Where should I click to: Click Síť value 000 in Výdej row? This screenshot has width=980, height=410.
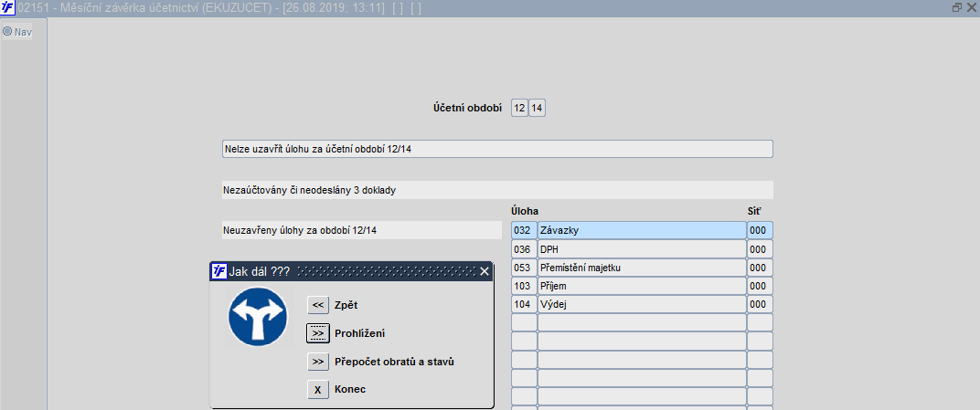pos(760,304)
